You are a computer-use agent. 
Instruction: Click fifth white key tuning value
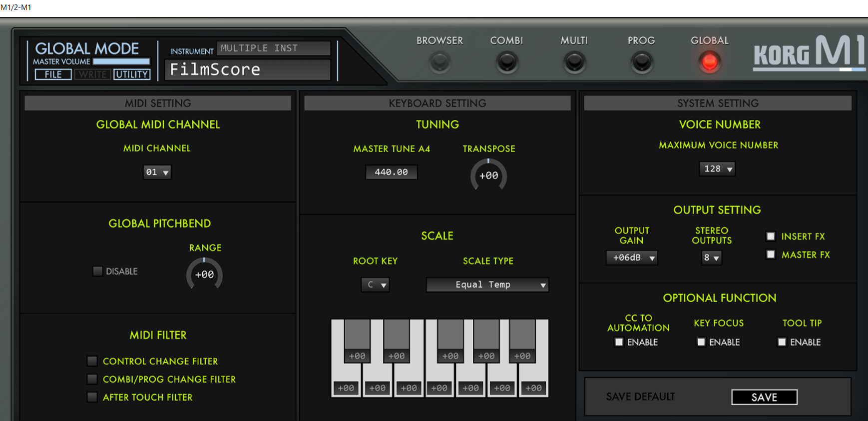[471, 388]
